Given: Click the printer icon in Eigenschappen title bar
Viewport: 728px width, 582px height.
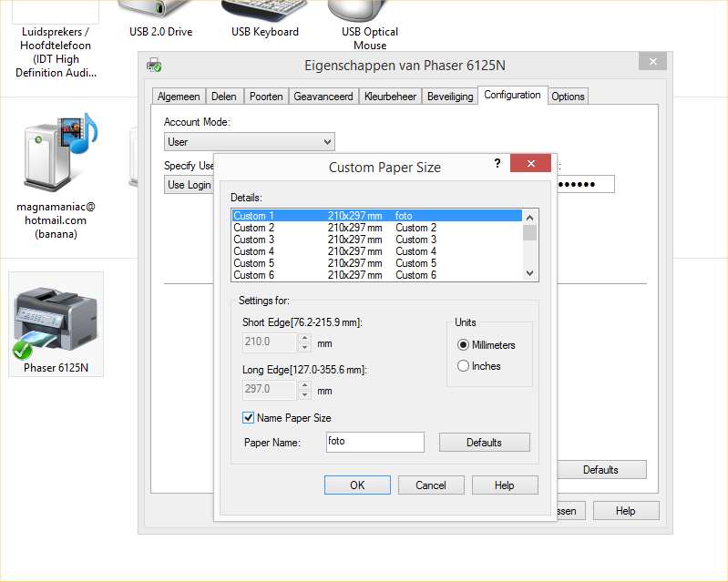Looking at the screenshot, I should tap(154, 65).
